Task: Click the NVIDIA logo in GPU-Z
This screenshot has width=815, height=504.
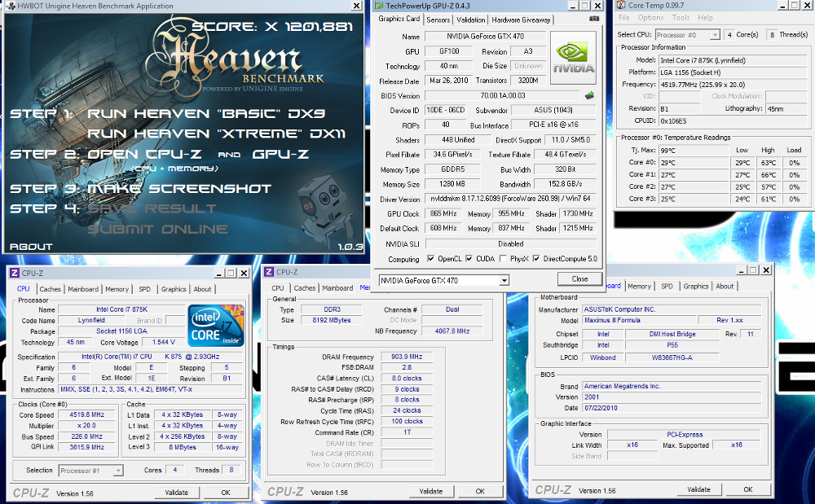Action: 573,58
